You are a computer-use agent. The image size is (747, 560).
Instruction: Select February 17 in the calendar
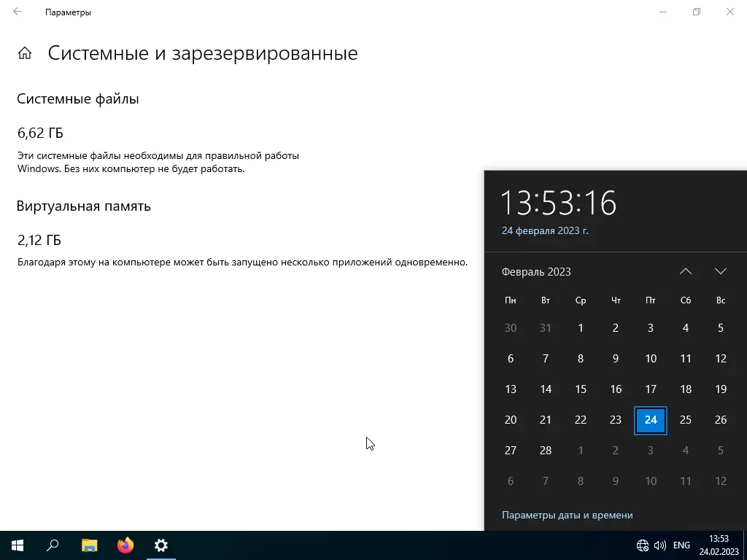651,389
